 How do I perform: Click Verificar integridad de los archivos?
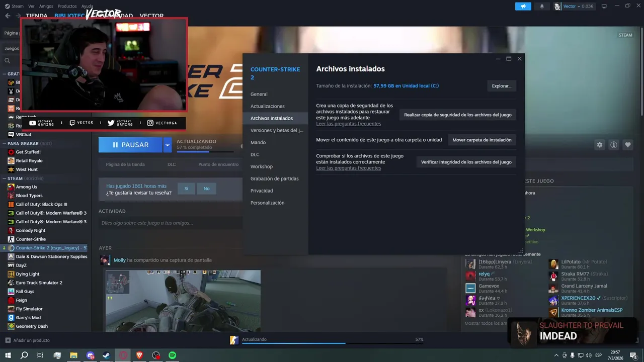tap(466, 162)
